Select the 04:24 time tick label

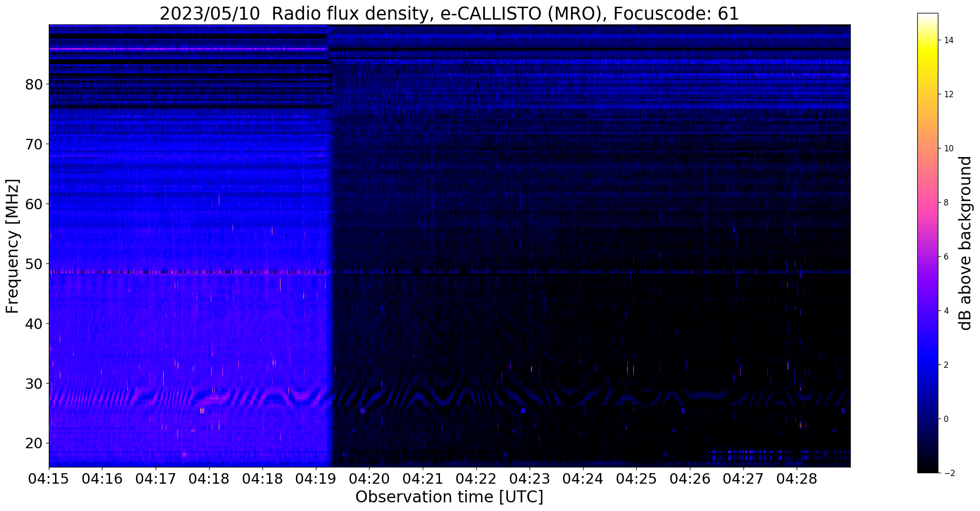coord(583,478)
